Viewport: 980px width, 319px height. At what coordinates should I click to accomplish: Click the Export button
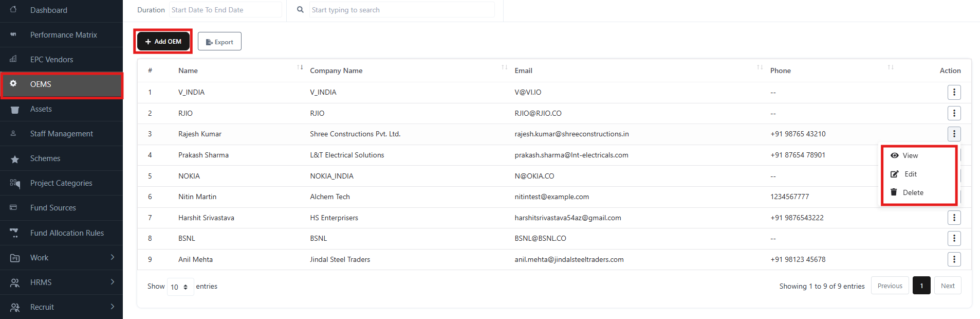coord(219,42)
